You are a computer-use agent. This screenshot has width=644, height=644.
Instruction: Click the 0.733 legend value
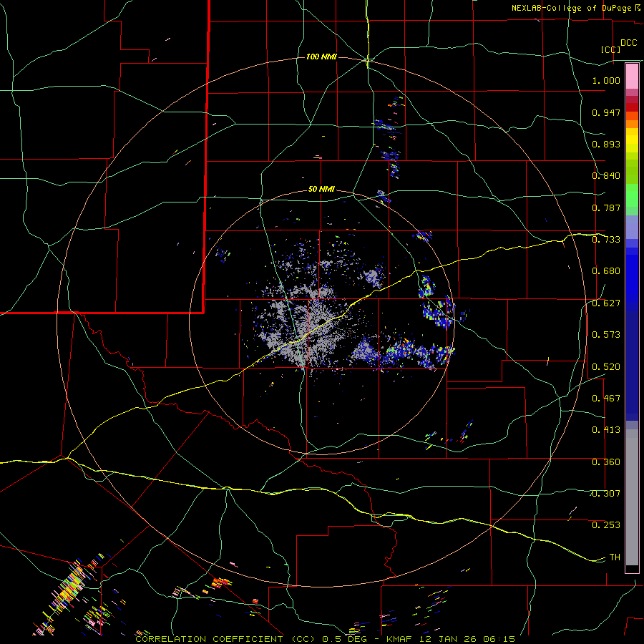point(606,240)
